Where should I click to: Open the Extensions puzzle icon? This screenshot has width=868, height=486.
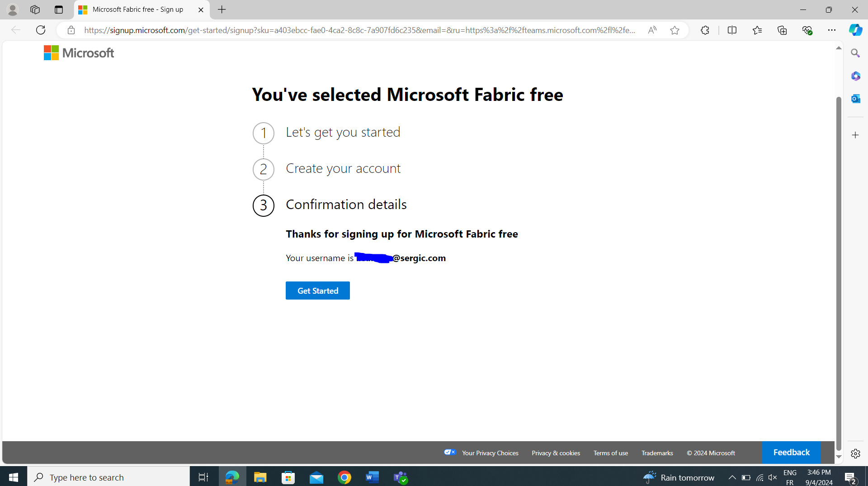point(705,30)
